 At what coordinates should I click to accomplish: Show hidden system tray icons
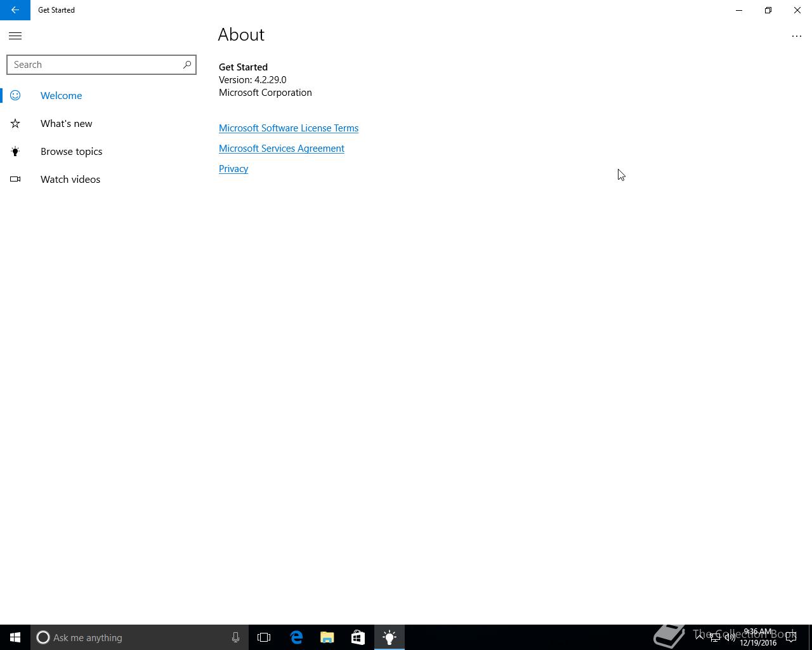(700, 637)
